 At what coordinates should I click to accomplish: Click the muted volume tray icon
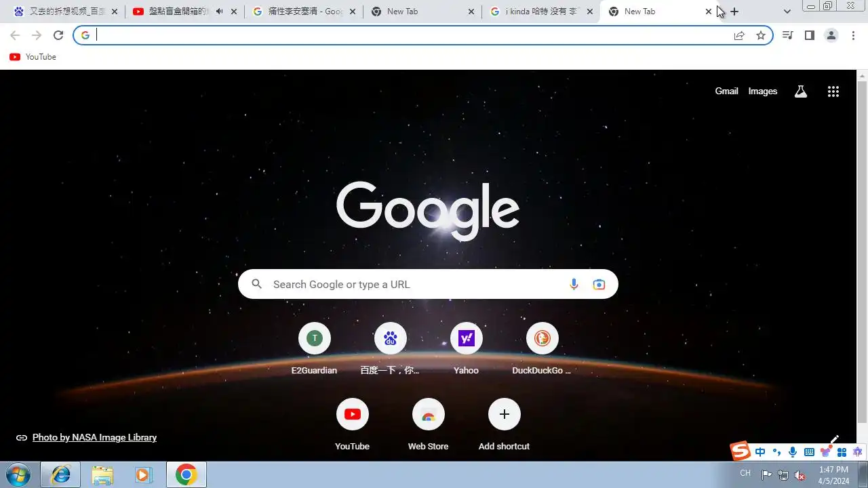coord(800,475)
